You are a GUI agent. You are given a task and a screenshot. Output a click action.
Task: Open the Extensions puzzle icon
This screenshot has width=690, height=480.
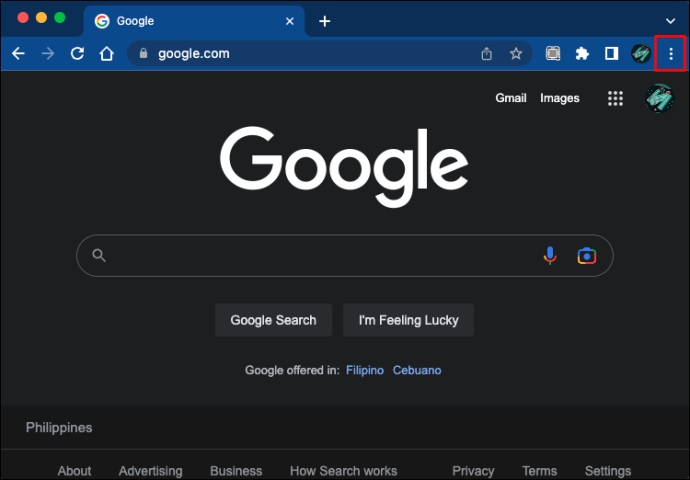pyautogui.click(x=582, y=54)
